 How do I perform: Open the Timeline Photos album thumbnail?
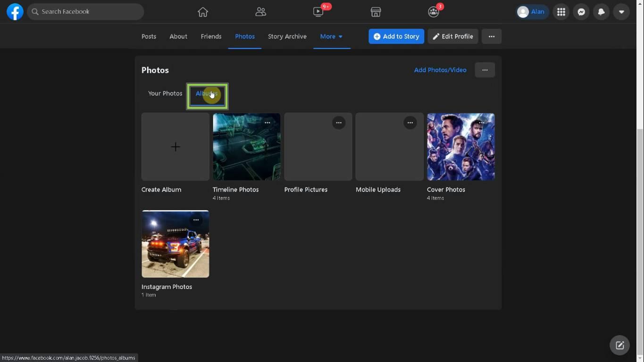[246, 147]
